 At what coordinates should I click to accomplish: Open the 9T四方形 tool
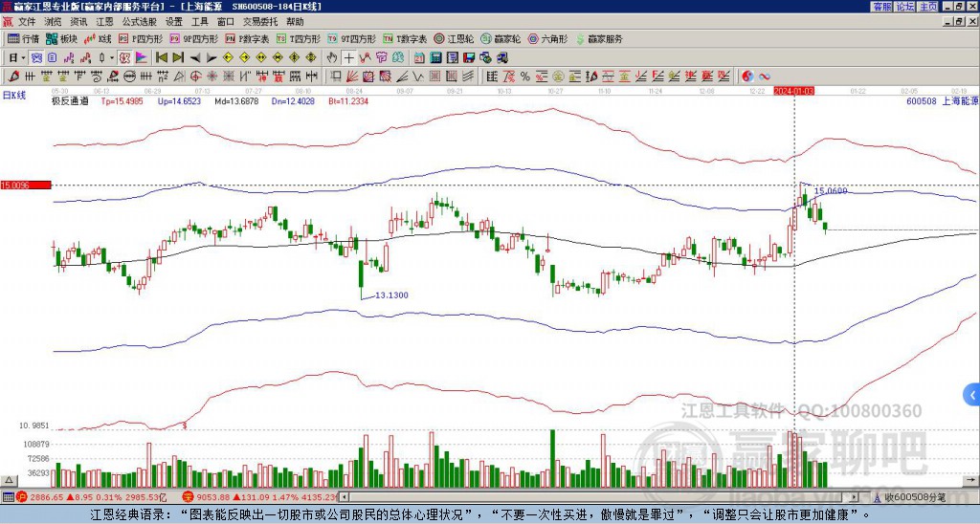coord(352,38)
